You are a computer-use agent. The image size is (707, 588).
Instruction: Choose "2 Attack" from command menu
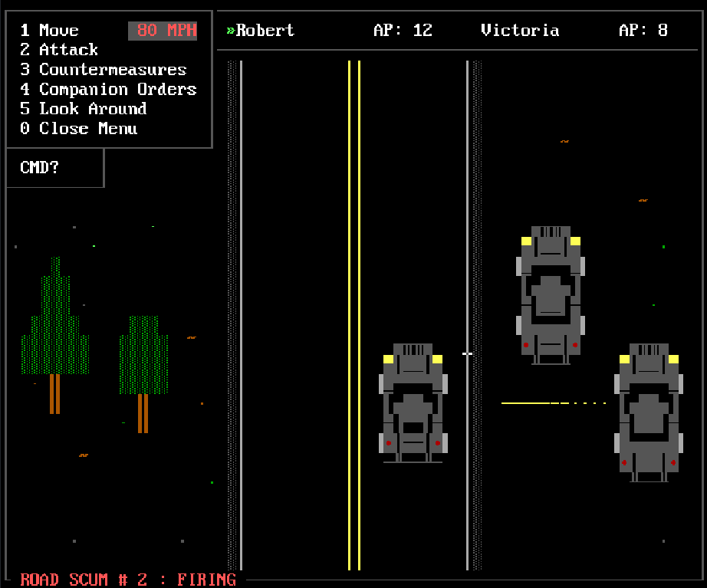[x=58, y=50]
